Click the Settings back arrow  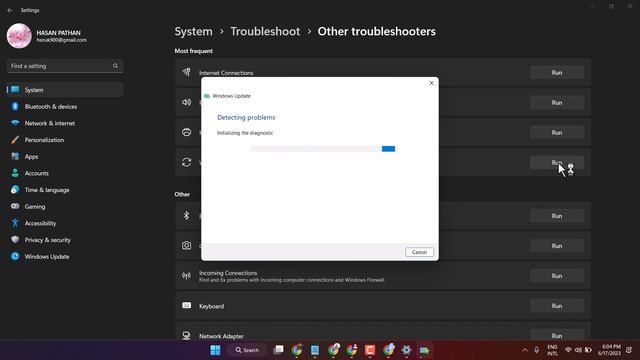coord(10,10)
